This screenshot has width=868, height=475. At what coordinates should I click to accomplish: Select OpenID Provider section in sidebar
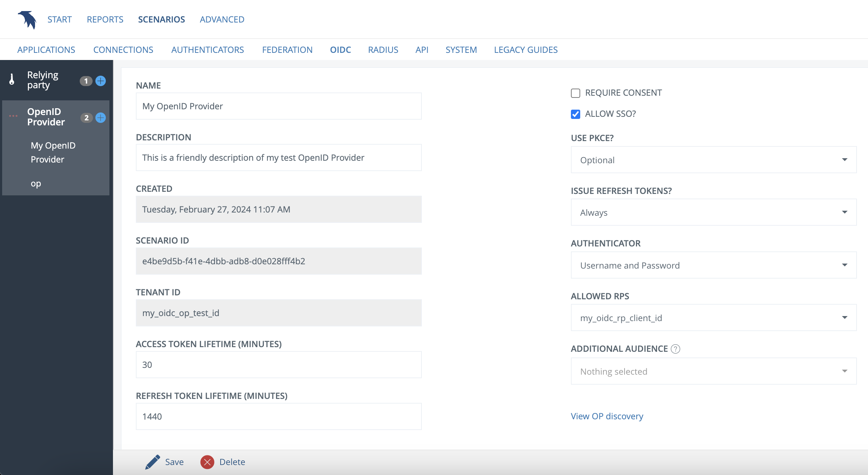pyautogui.click(x=46, y=117)
